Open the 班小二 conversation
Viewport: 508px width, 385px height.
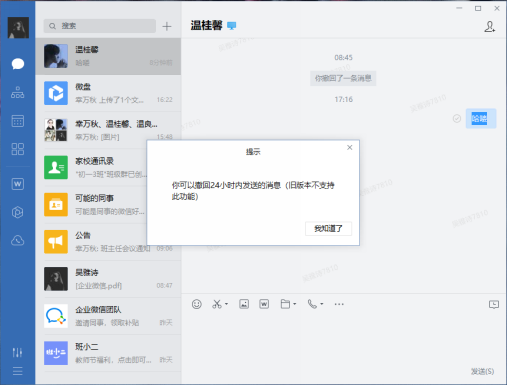108,353
